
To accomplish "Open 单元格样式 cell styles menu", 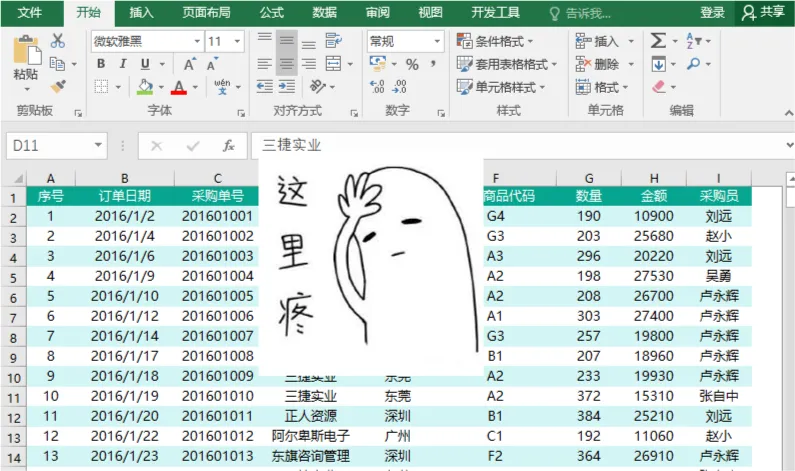I will coord(500,87).
